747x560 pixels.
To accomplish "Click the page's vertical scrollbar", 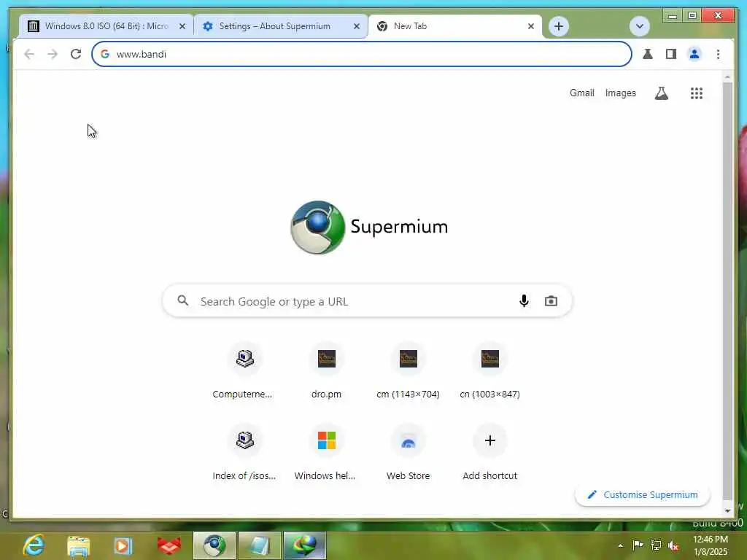I will (x=727, y=291).
